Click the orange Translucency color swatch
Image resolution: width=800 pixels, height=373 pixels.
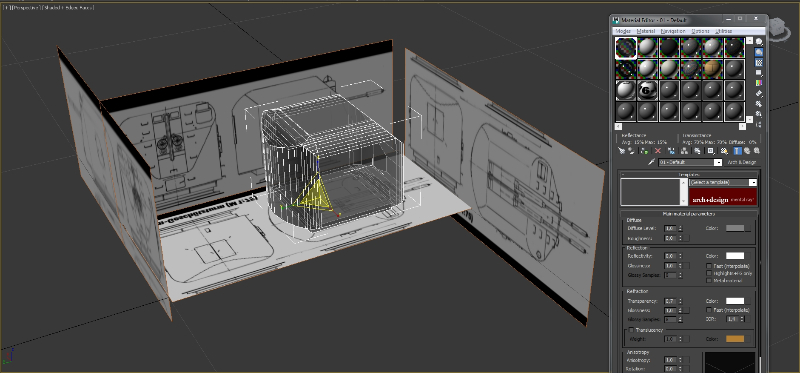pyautogui.click(x=735, y=339)
